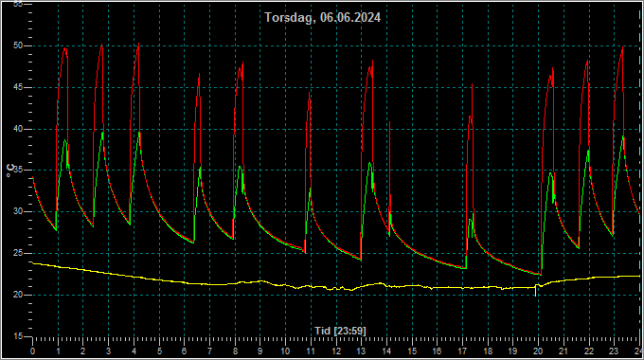Click the date title Torsdag, 06.06.2024
Screen dimensions: 644x360
click(322, 17)
